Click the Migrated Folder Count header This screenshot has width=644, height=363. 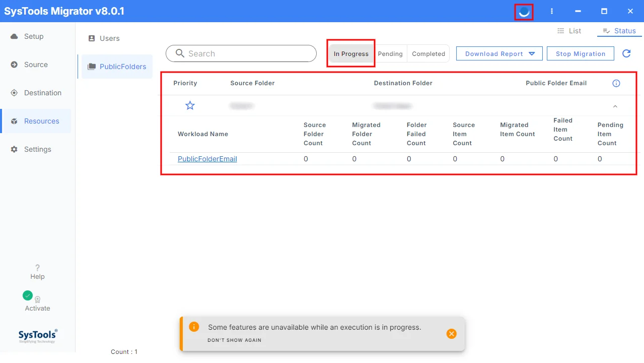click(x=366, y=134)
